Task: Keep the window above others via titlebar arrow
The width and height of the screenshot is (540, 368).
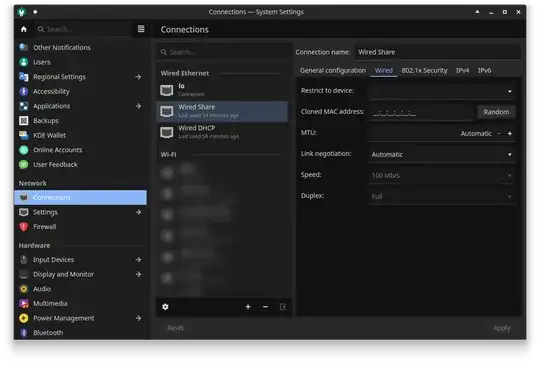Action: [477, 12]
